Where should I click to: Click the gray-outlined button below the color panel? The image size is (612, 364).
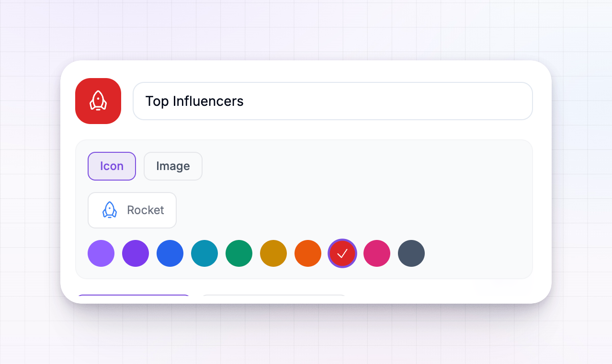click(x=273, y=298)
